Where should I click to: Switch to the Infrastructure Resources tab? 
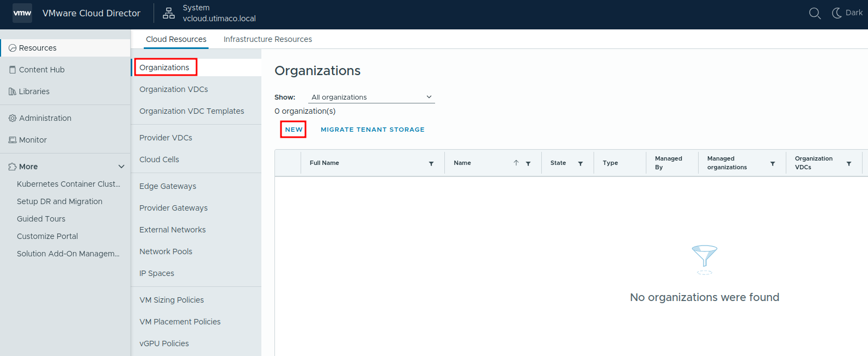[x=268, y=39]
